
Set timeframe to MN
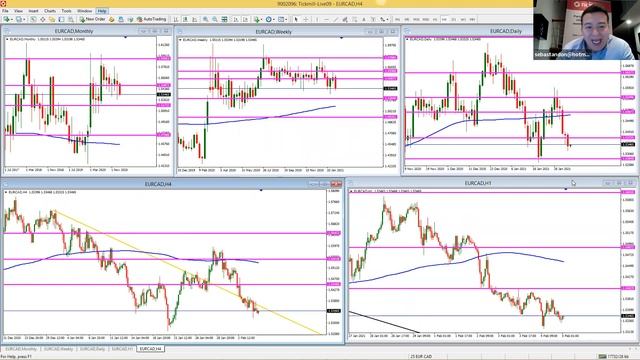(x=472, y=19)
